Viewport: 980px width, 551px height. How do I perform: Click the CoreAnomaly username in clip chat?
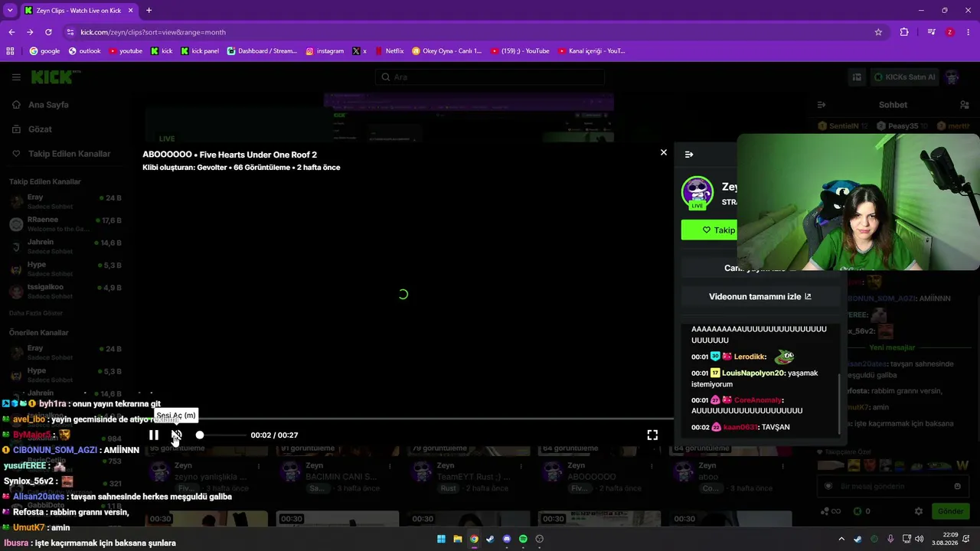pyautogui.click(x=758, y=400)
